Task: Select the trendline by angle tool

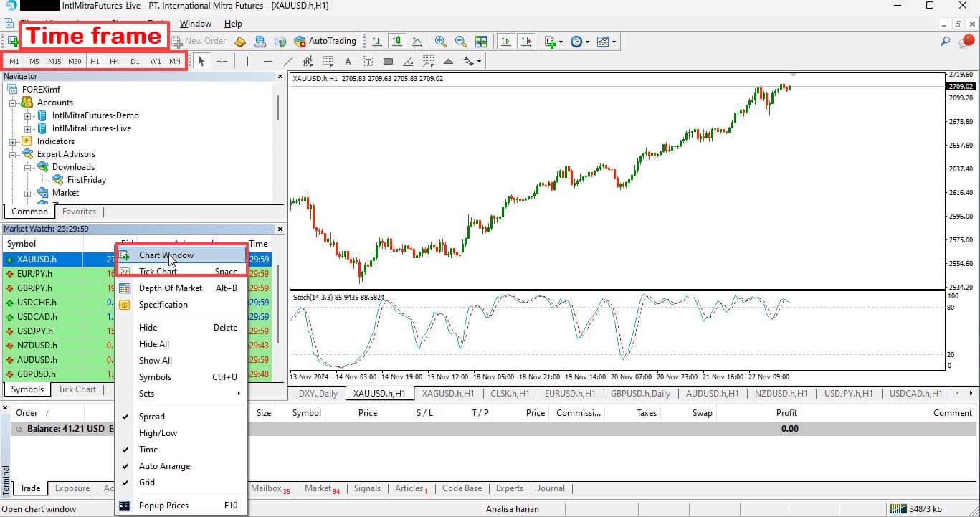Action: pos(409,61)
